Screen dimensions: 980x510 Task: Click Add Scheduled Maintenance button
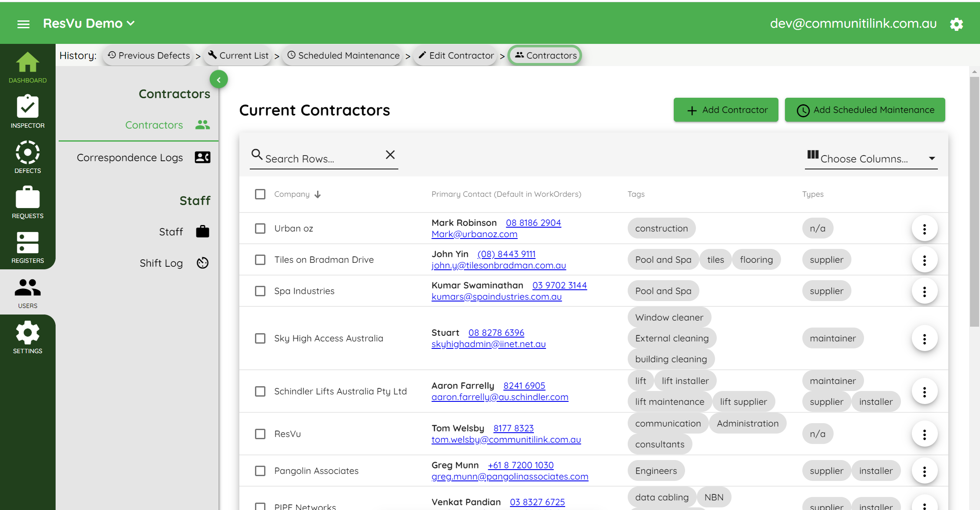[865, 110]
